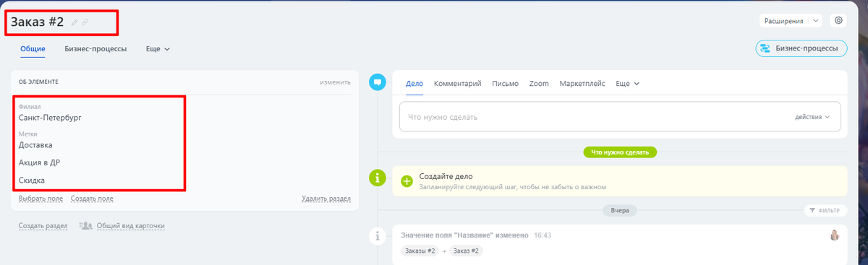The image size is (868, 265).
Task: Open Общий вид карточки link
Action: click(x=131, y=226)
